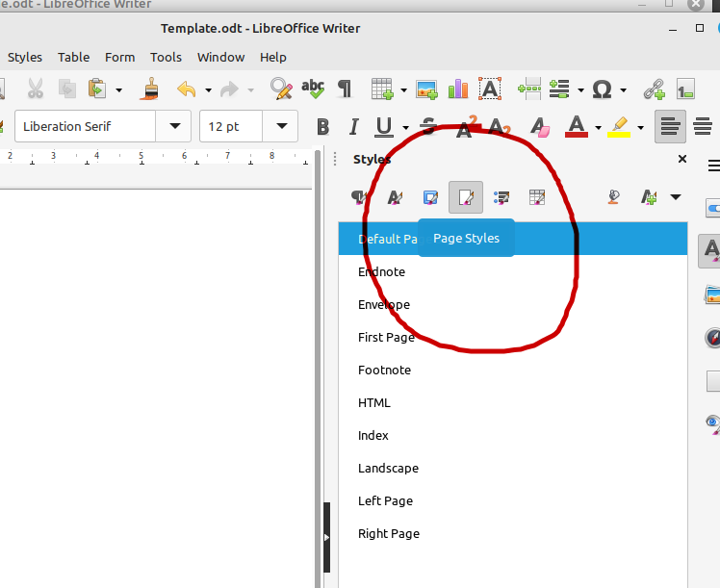Select the First Page style
Screen dimensions: 720x588
pos(513,338)
